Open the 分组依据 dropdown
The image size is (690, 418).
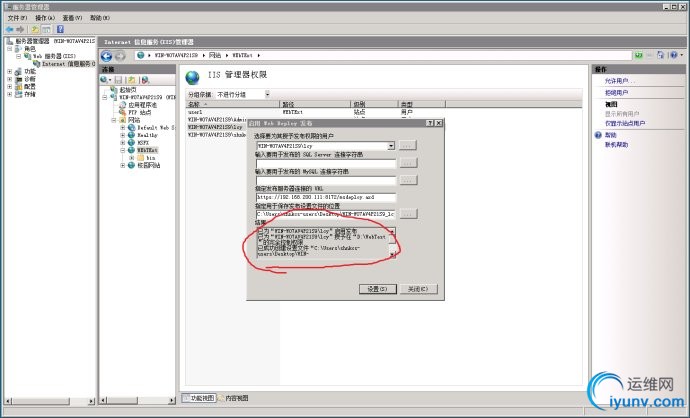pyautogui.click(x=267, y=94)
